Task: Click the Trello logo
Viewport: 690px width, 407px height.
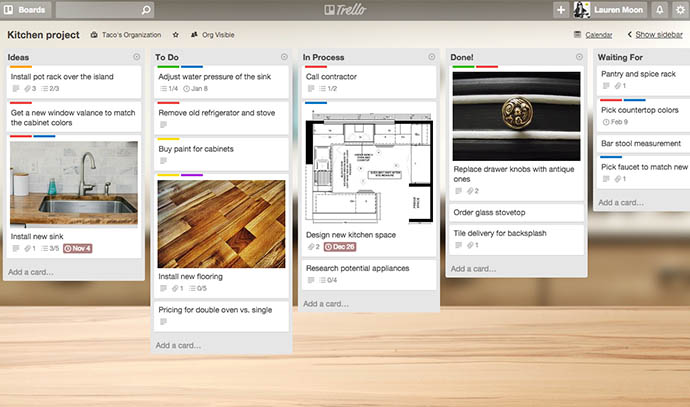Action: tap(345, 10)
